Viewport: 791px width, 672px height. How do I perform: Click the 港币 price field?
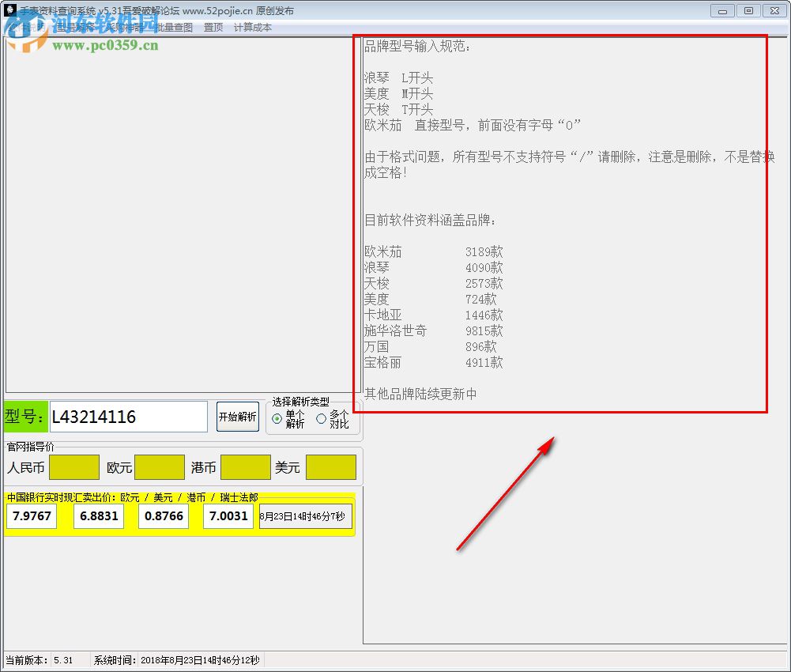(x=245, y=467)
